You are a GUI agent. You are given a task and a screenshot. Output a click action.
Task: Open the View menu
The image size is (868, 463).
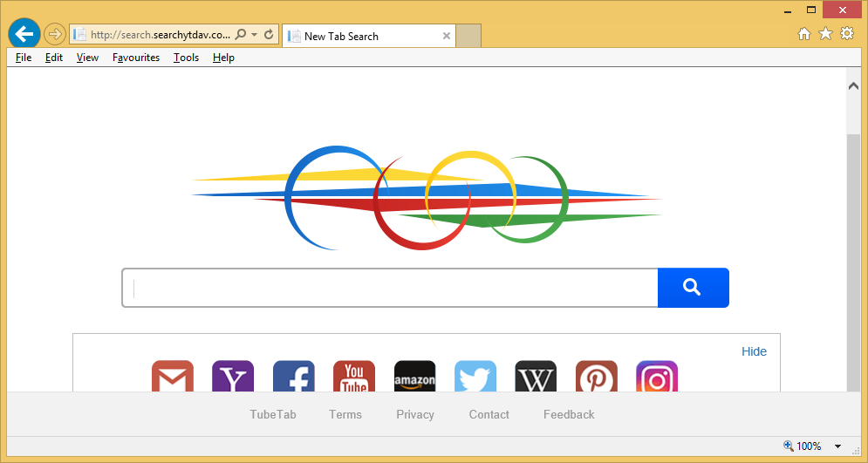87,58
